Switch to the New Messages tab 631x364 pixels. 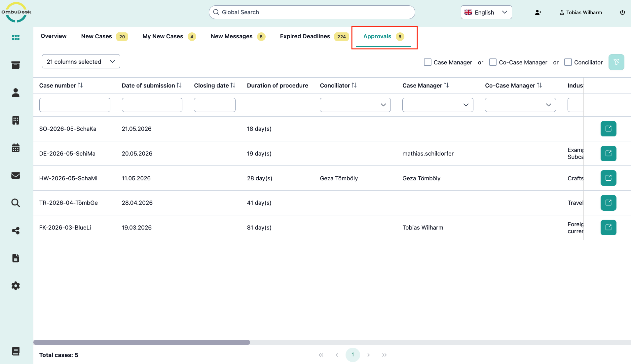pyautogui.click(x=238, y=36)
